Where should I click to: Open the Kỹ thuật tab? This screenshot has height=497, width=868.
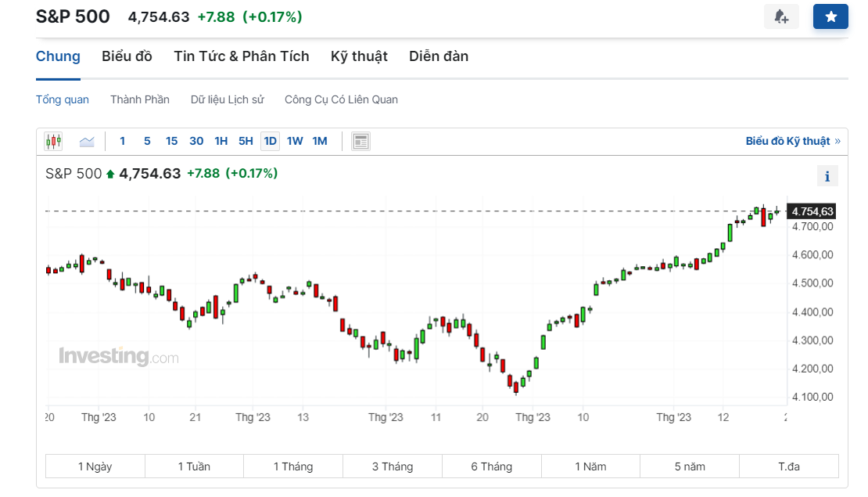pos(359,56)
